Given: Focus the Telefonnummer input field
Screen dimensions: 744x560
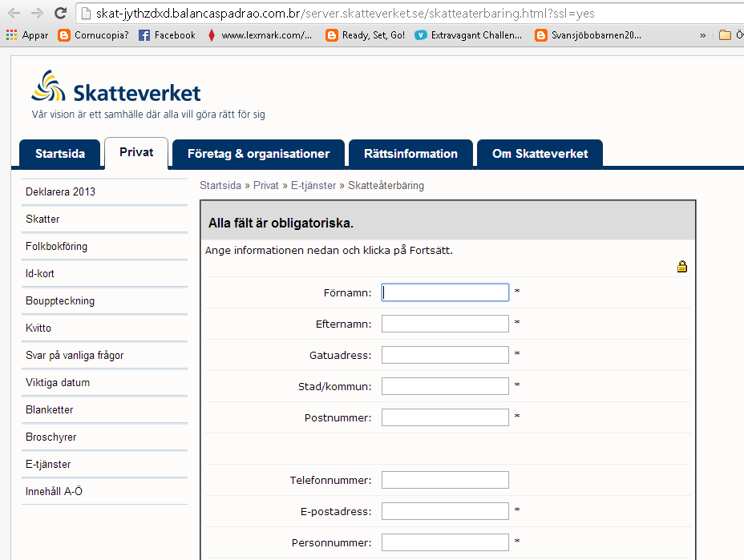Looking at the screenshot, I should [445, 480].
